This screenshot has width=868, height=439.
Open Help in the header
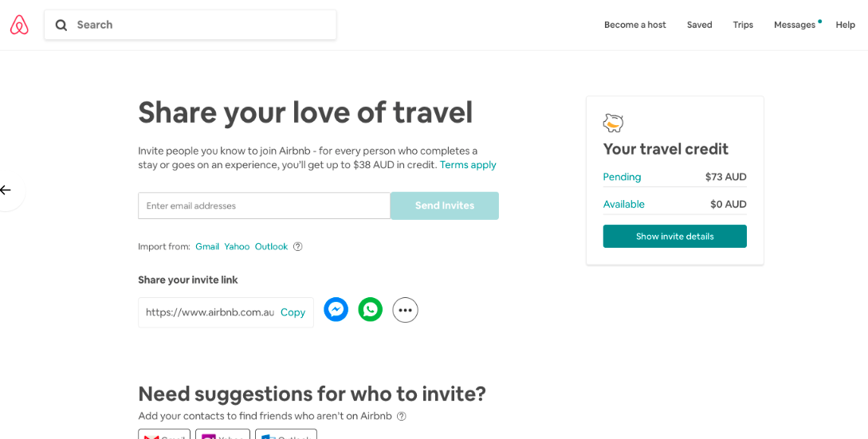coord(846,25)
